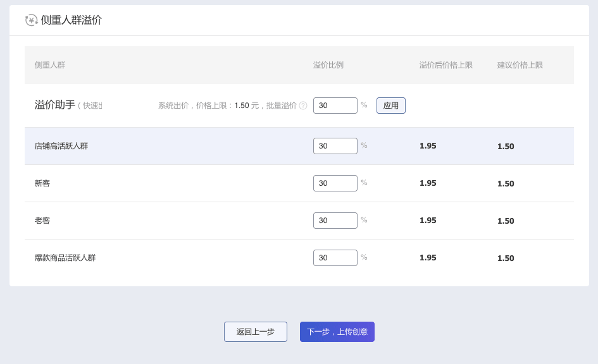Select the 新客 row label
Viewport: 598px width, 364px height.
[42, 183]
